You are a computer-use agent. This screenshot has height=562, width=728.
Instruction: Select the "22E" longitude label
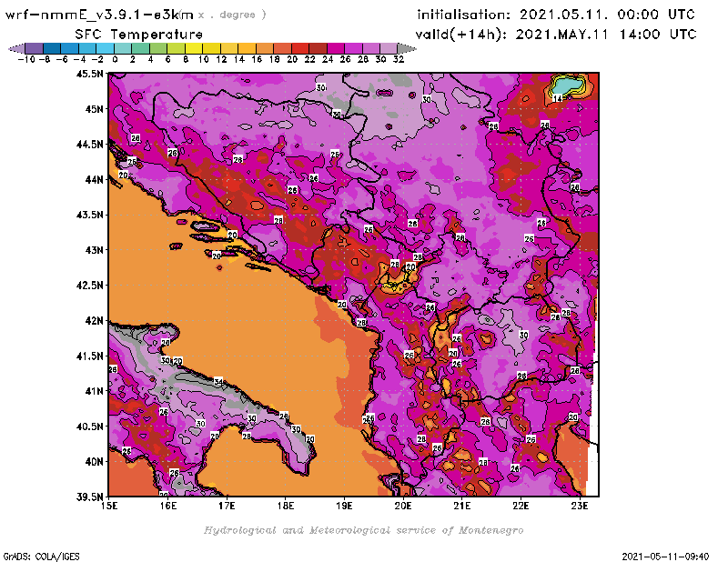point(521,506)
